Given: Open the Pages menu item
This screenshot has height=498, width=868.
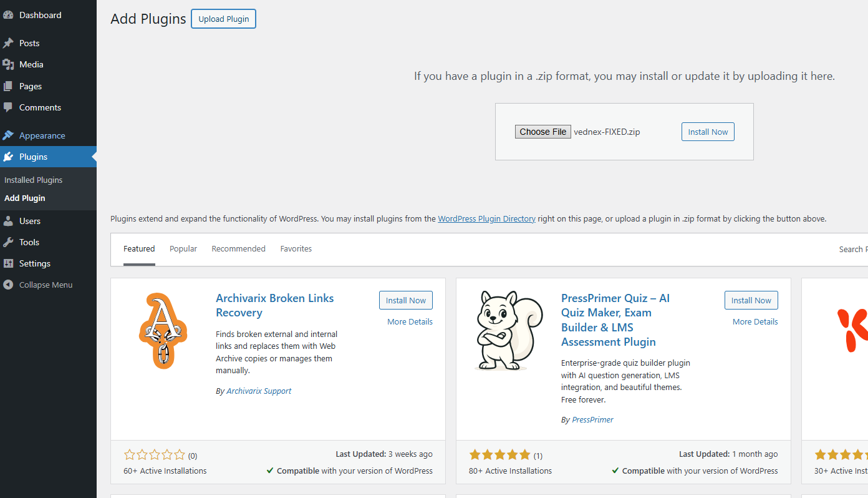Looking at the screenshot, I should click(x=48, y=86).
